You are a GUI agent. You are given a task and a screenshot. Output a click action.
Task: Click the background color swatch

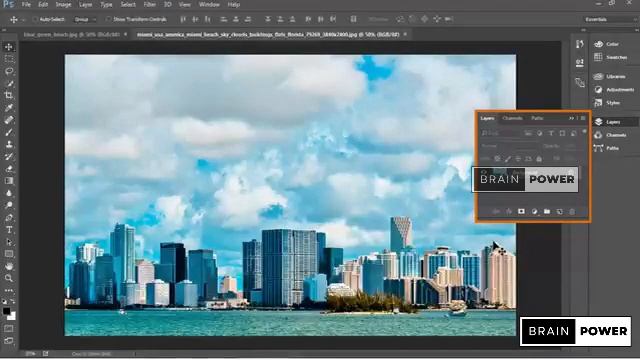pos(12,317)
